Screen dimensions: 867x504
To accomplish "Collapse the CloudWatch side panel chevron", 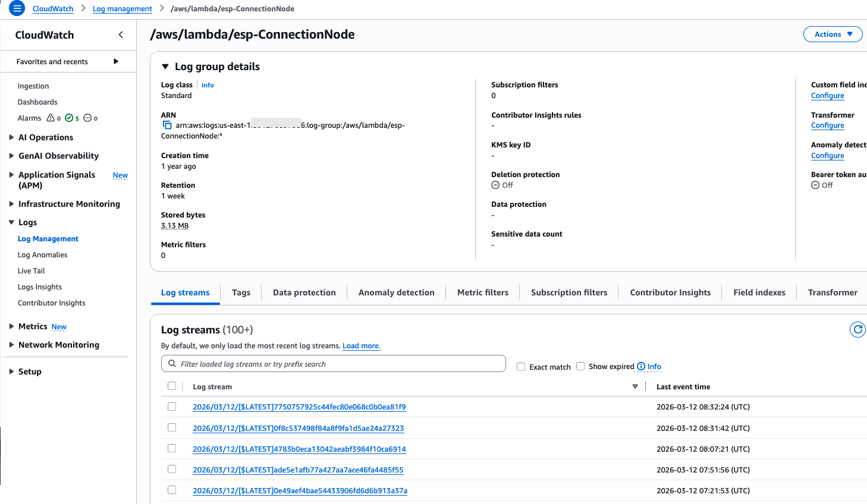I will 121,34.
